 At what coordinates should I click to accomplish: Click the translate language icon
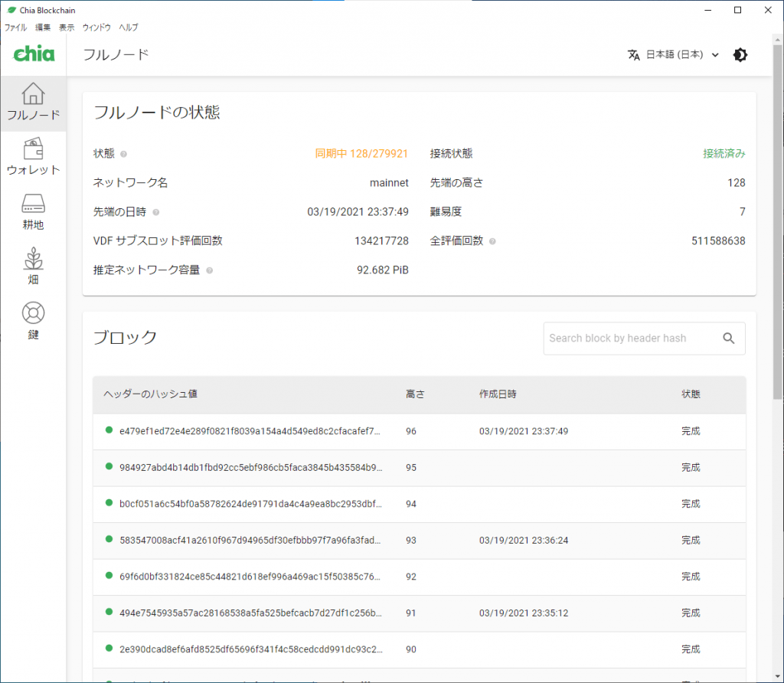tap(633, 55)
